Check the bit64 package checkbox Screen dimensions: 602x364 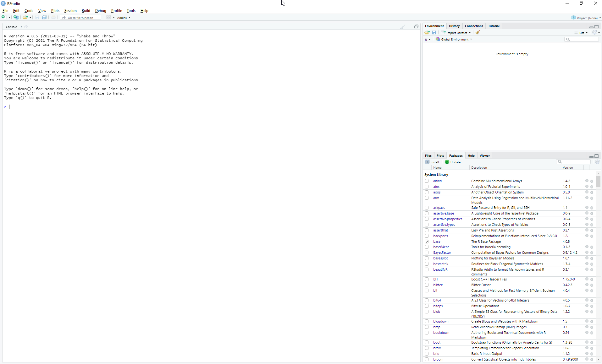click(x=427, y=300)
